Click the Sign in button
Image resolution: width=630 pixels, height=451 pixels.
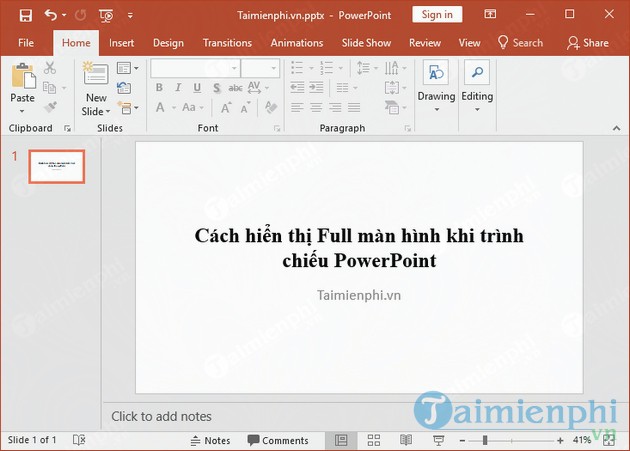(437, 15)
